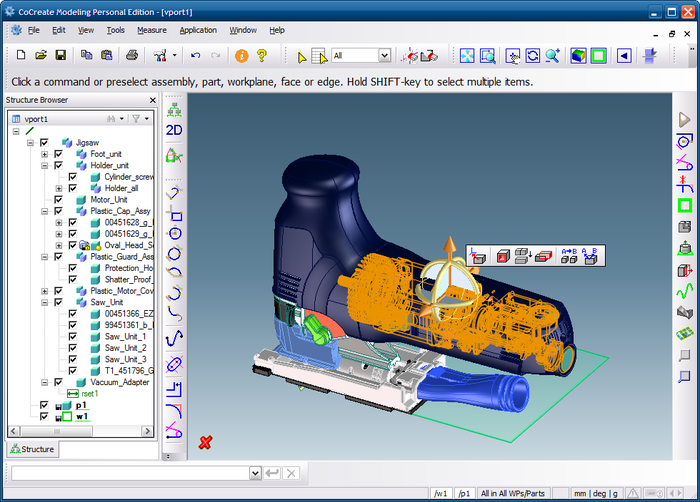Viewport: 700px width, 502px height.
Task: Expand the Foot_unit tree node
Action: pos(44,154)
